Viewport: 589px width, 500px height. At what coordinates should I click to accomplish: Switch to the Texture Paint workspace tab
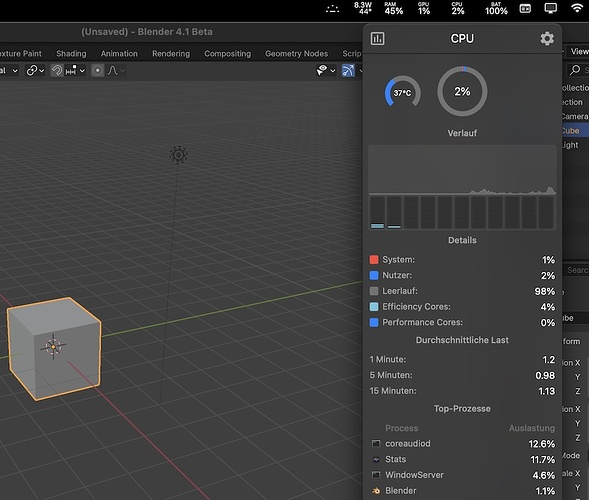click(21, 54)
